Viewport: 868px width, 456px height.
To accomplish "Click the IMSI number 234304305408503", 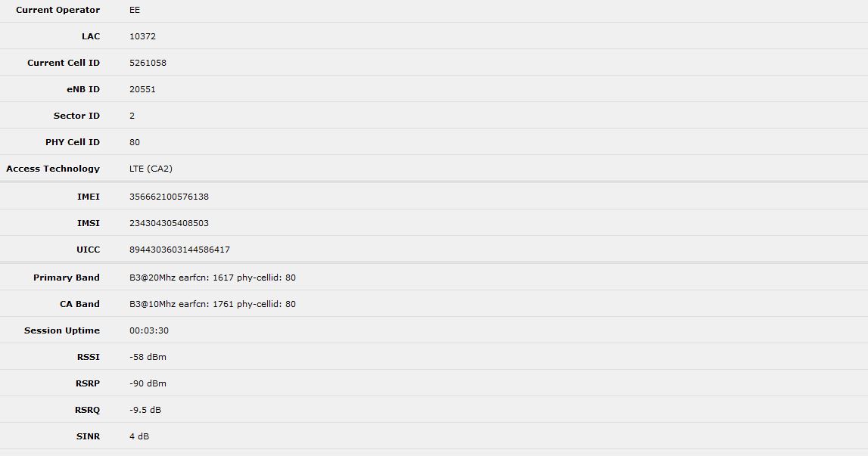I will [169, 223].
